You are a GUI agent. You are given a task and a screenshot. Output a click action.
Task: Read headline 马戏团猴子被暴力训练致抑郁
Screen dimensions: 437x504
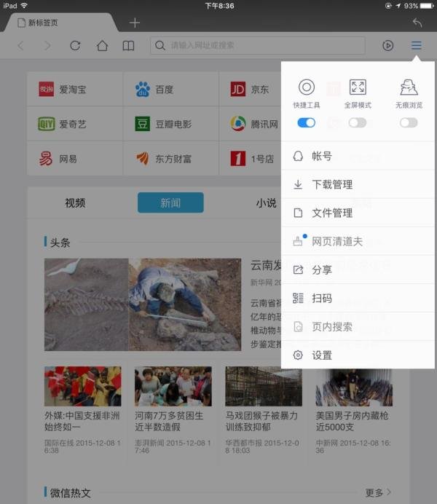click(x=261, y=421)
